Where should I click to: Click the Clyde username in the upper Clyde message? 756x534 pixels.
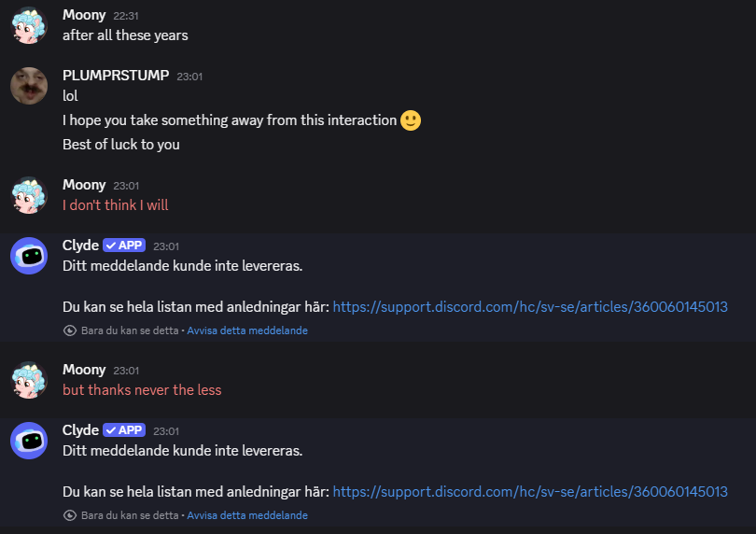click(80, 246)
